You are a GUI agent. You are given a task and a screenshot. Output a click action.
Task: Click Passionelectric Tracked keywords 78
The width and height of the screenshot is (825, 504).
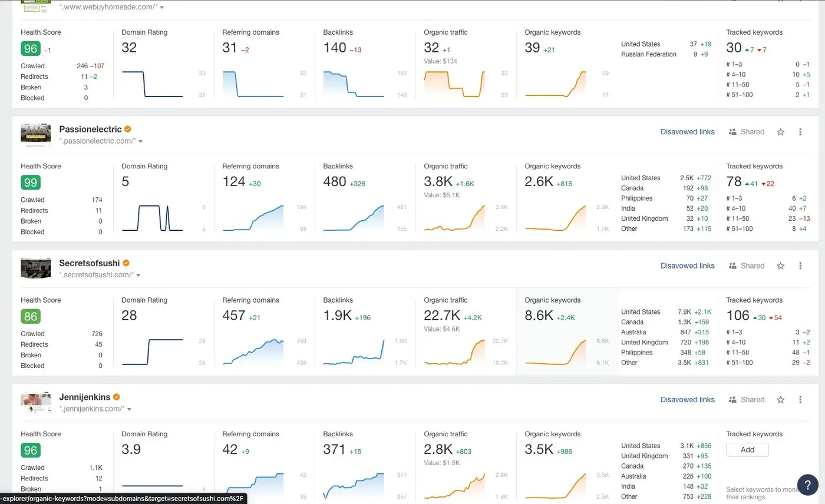(734, 182)
